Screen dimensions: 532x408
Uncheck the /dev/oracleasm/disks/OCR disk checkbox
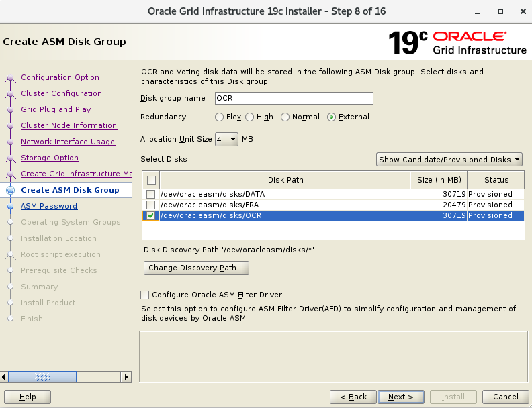click(x=150, y=216)
